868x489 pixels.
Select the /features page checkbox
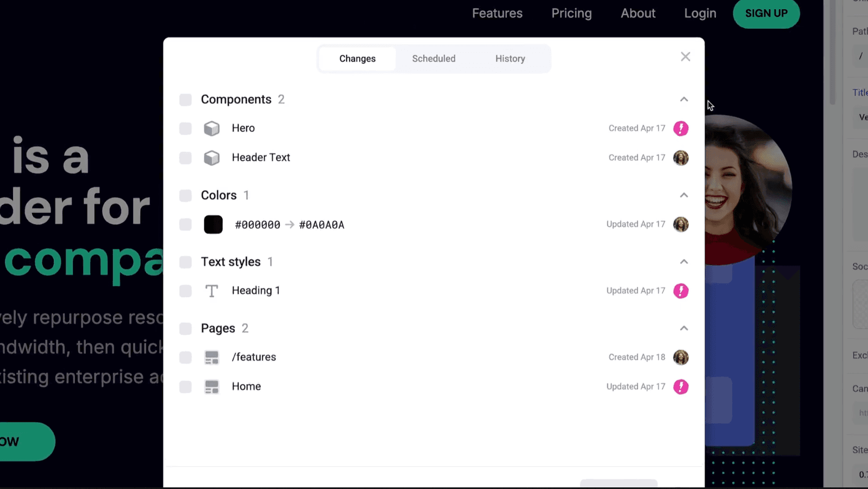(x=186, y=358)
